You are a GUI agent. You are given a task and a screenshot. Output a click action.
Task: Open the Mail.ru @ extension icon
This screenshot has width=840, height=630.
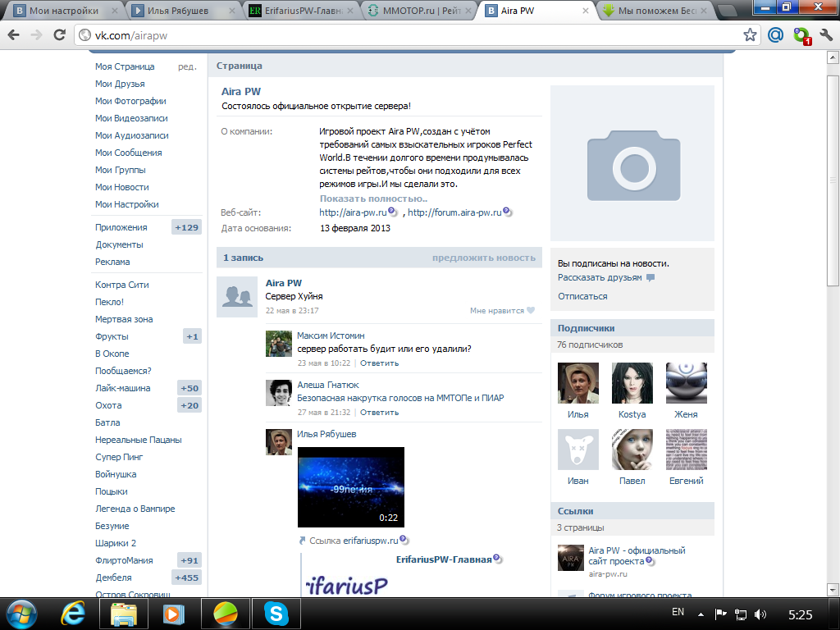coord(775,35)
